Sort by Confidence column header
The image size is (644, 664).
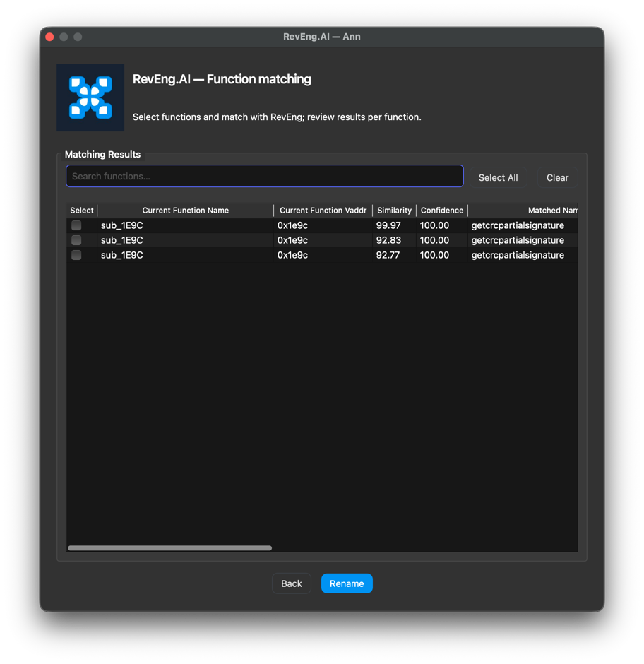click(x=442, y=211)
